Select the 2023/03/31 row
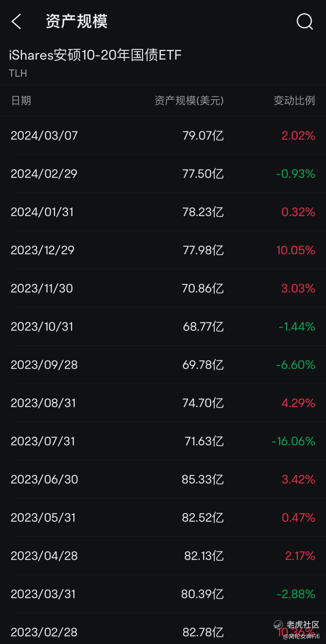 coord(163,594)
